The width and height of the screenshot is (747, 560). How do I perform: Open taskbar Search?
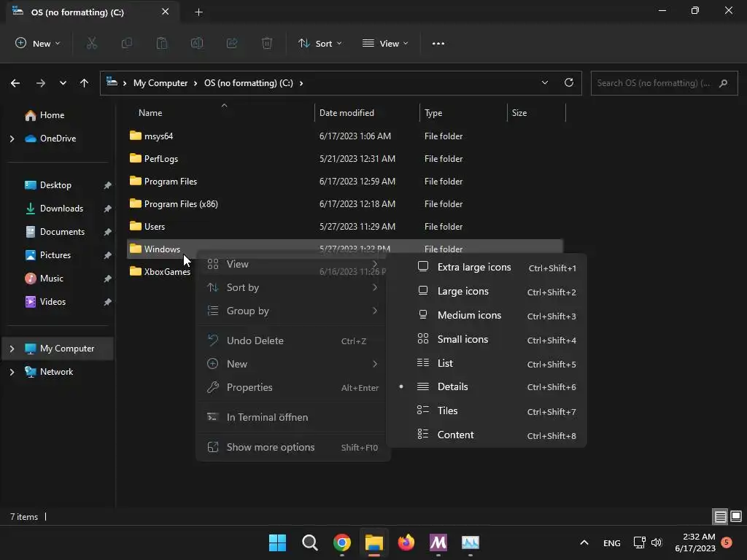(309, 542)
